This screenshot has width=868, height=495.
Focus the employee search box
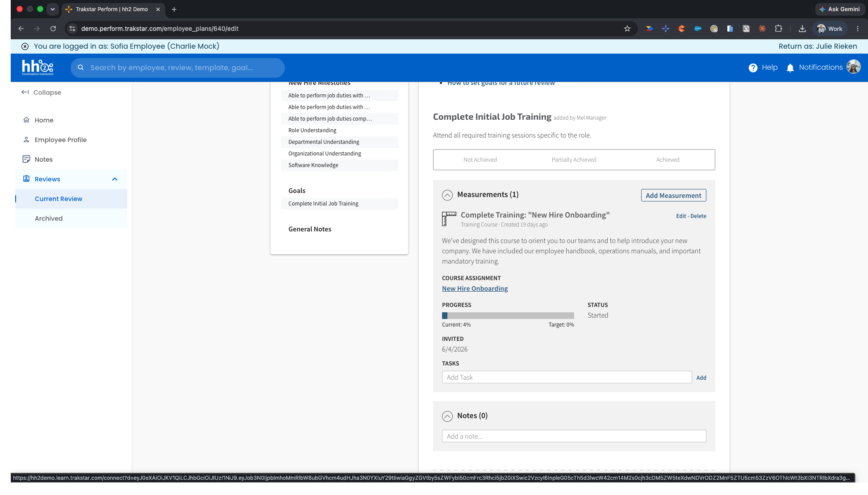pyautogui.click(x=177, y=67)
